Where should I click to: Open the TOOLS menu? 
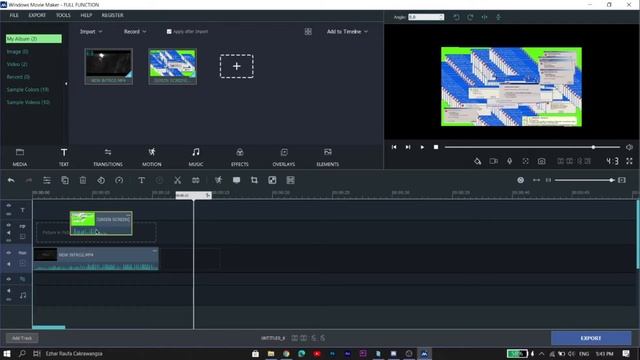63,15
